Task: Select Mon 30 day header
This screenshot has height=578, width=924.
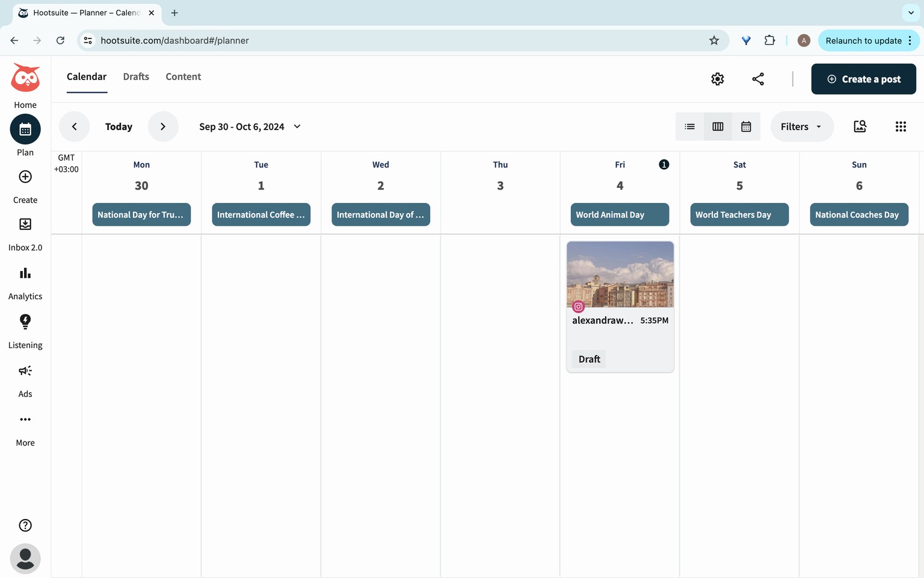Action: pos(141,176)
